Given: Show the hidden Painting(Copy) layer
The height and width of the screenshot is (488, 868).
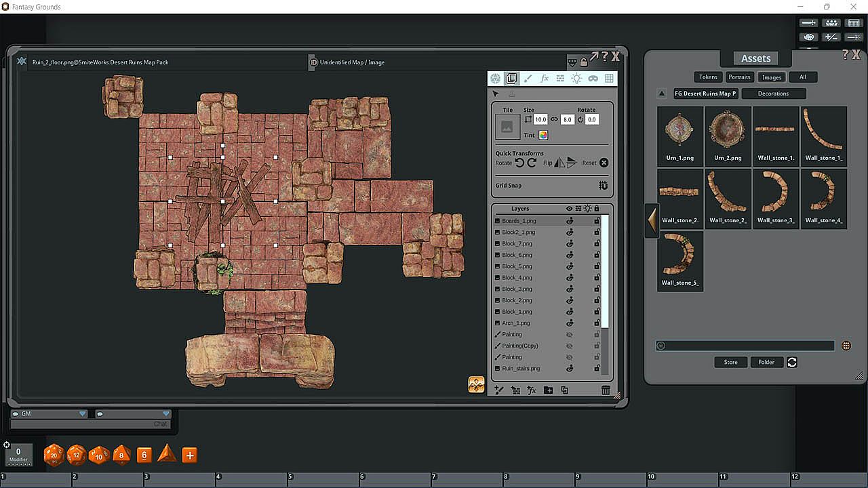Looking at the screenshot, I should (x=570, y=346).
